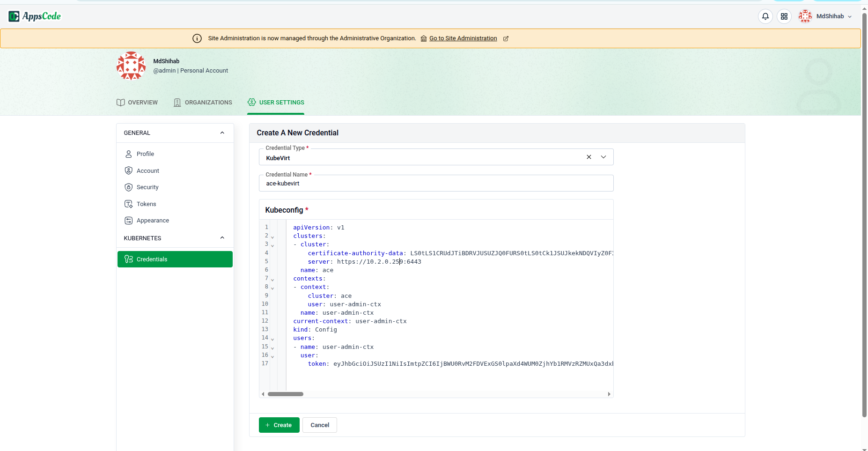Click the info icon in the banner

[197, 38]
